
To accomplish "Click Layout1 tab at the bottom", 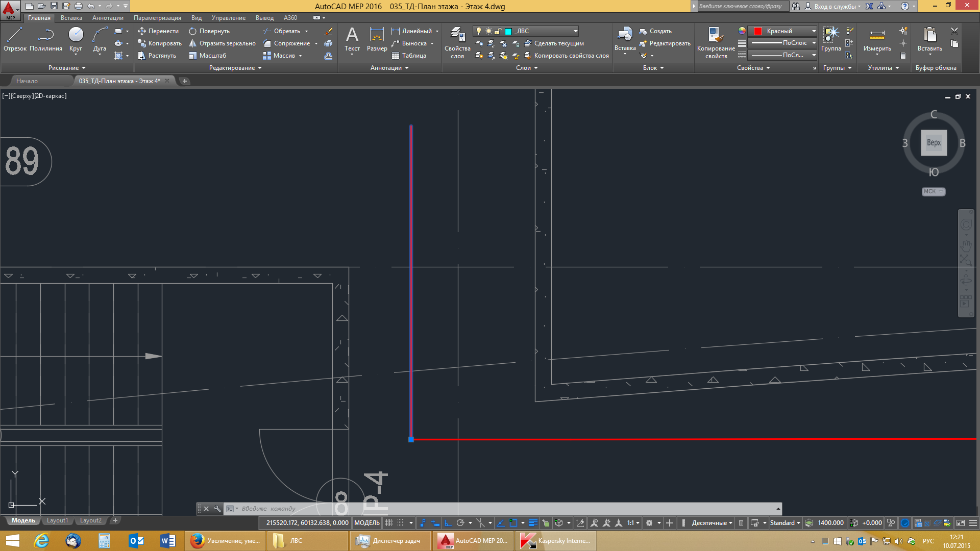I will [57, 520].
